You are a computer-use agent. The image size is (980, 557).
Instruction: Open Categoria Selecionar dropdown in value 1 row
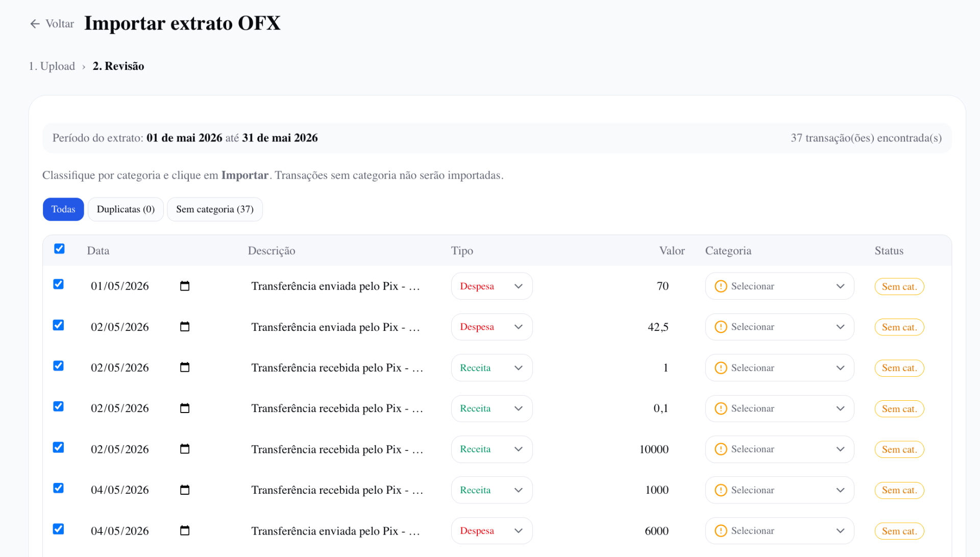pos(779,368)
